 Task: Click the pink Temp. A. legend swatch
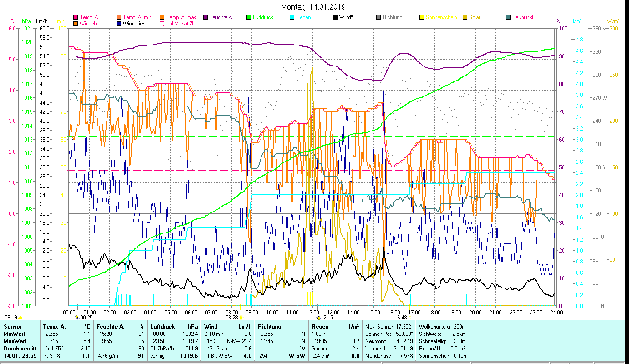click(x=76, y=17)
